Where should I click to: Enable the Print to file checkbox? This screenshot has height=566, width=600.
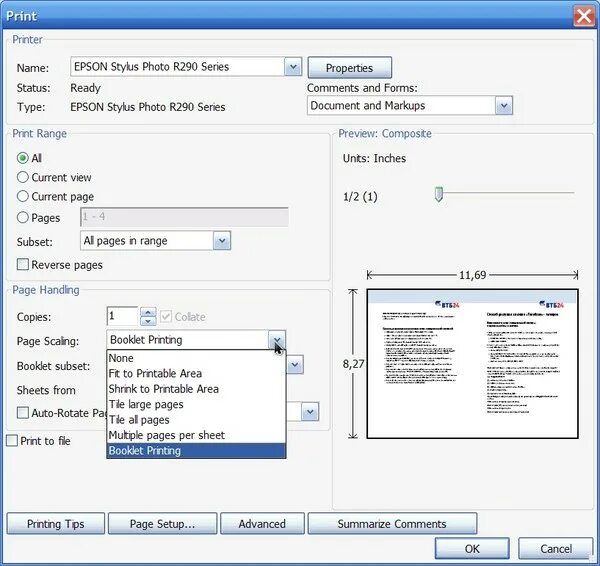click(x=12, y=440)
